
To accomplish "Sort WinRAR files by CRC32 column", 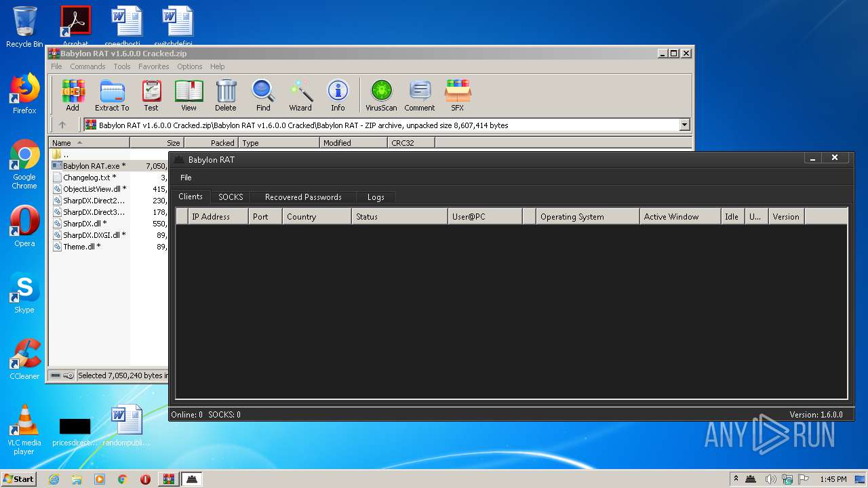I will point(411,143).
